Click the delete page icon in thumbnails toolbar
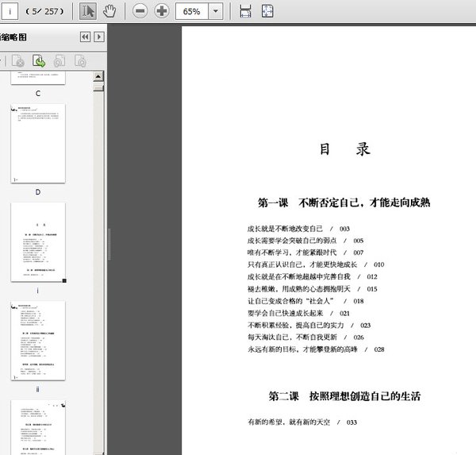Image resolution: width=476 pixels, height=455 pixels. [x=18, y=61]
